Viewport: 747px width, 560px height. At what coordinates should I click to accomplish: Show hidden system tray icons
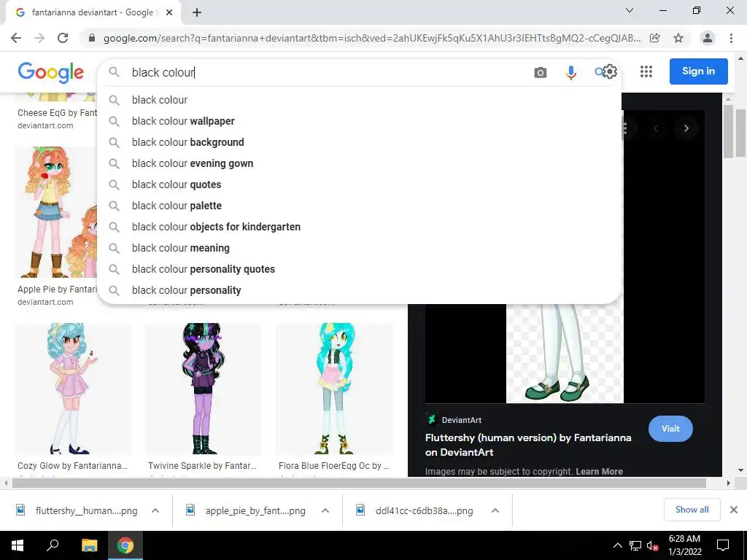point(617,545)
